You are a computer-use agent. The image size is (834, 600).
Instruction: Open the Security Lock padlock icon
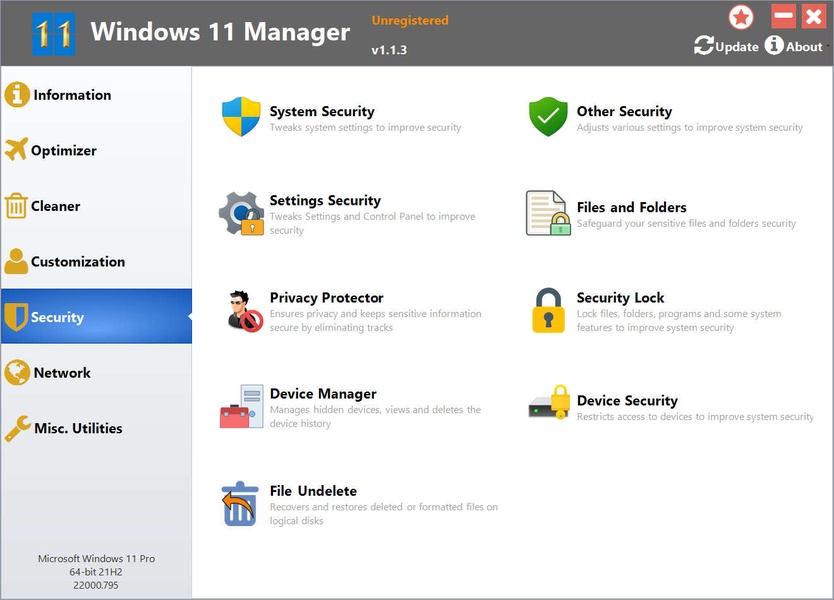[548, 310]
